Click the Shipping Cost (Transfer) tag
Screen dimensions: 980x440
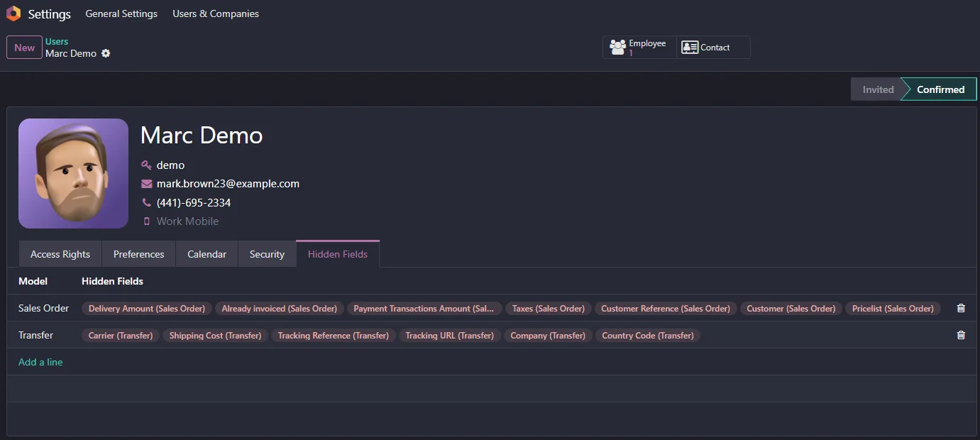(215, 335)
